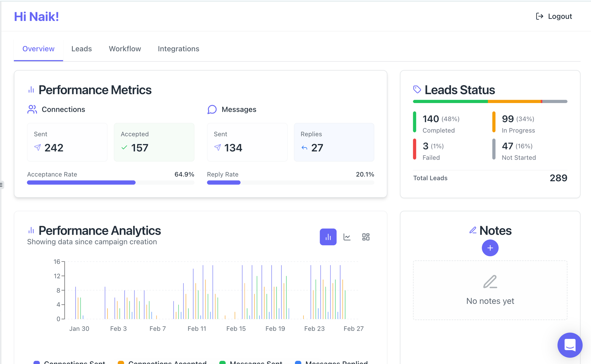Switch to grid view of analytics
Image resolution: width=591 pixels, height=364 pixels.
click(x=366, y=237)
